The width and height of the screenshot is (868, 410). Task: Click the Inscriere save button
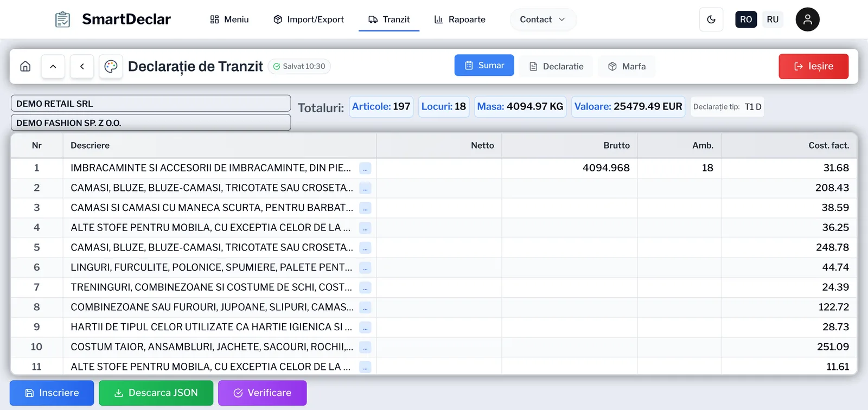coord(52,393)
